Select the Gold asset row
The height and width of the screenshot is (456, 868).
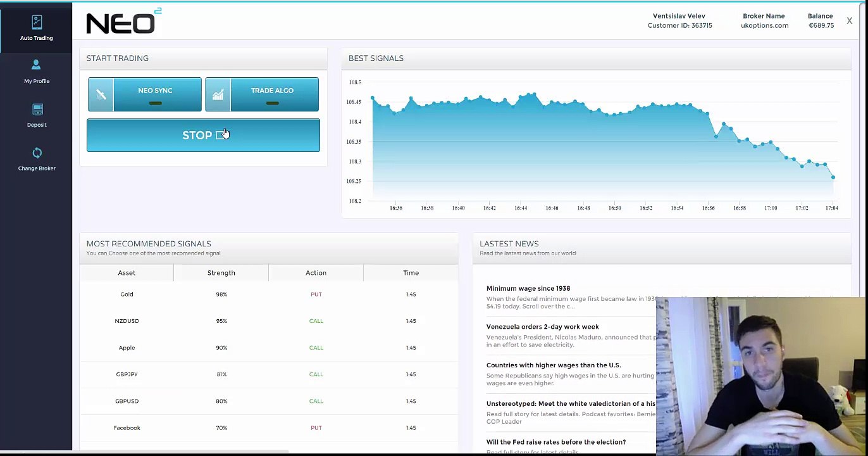[x=269, y=294]
